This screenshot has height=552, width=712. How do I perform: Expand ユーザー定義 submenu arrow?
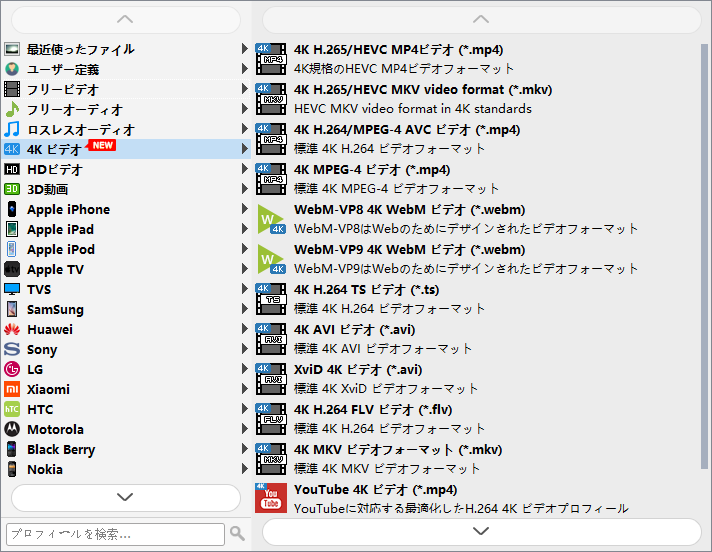(x=244, y=69)
